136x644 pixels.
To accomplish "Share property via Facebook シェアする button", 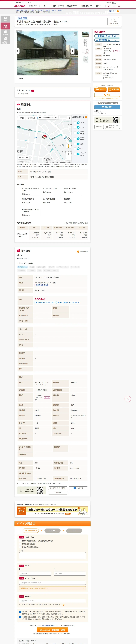I will (78, 488).
